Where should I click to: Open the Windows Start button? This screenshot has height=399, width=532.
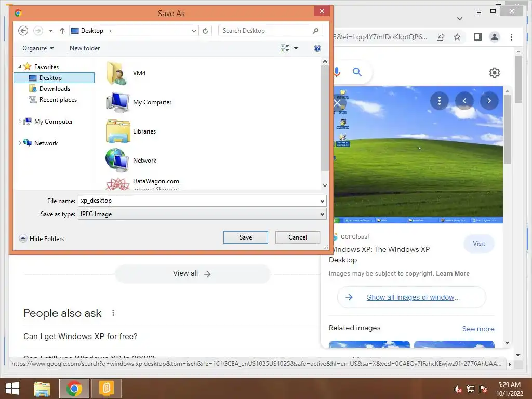[12, 389]
